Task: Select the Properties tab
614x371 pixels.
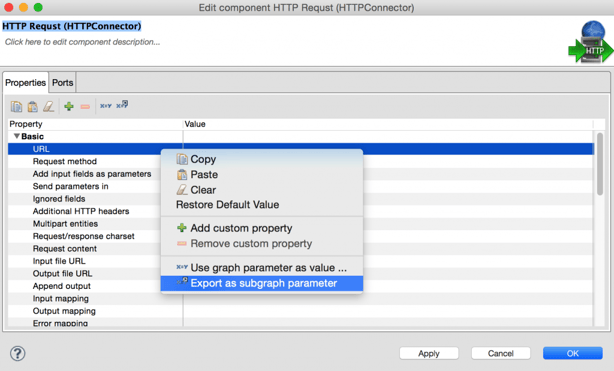Action: 25,83
